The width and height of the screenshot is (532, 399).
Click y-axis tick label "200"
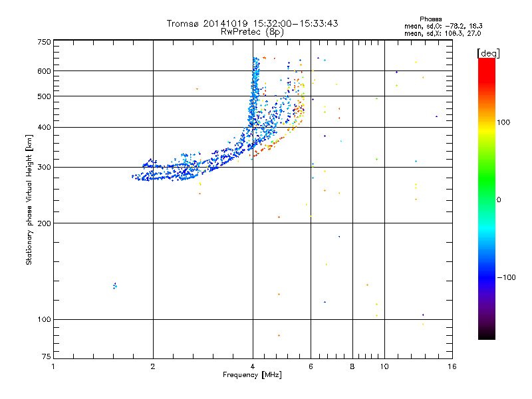click(x=45, y=223)
